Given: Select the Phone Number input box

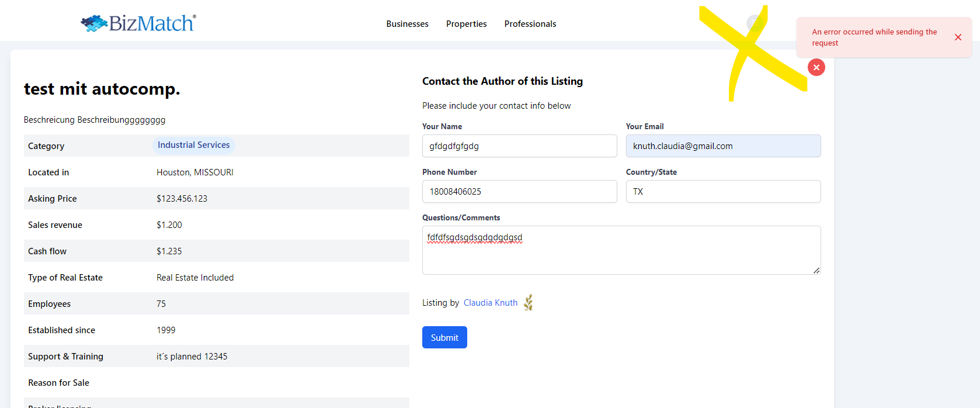Looking at the screenshot, I should (519, 192).
